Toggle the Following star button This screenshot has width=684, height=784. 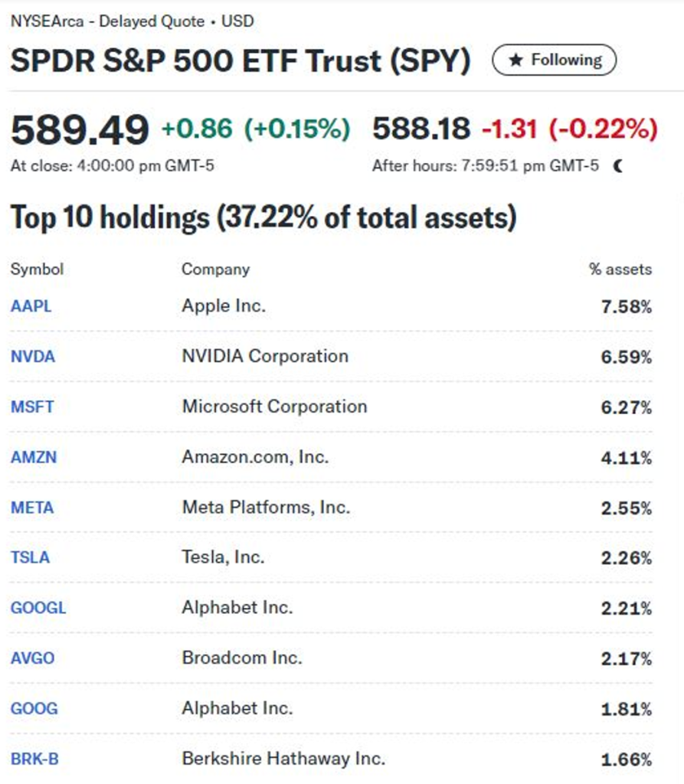(x=554, y=60)
